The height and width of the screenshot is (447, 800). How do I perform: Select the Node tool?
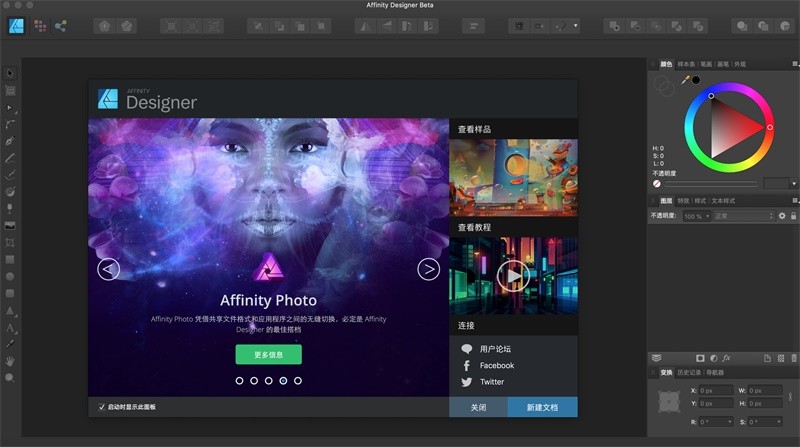tap(10, 107)
